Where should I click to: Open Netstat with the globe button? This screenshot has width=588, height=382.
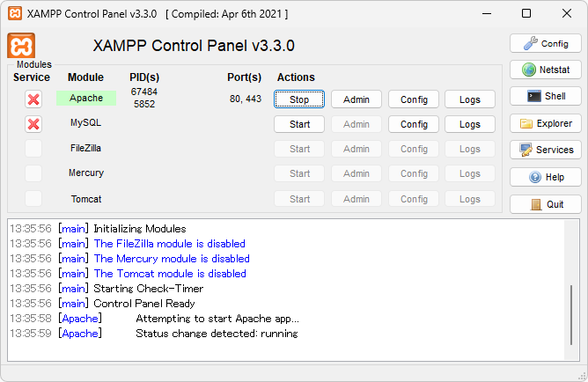[545, 70]
